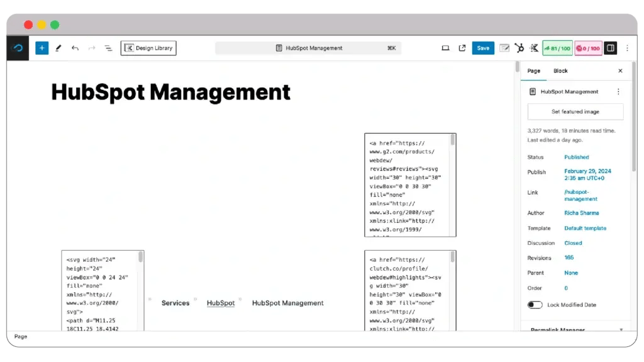Viewport: 644px width, 362px height.
Task: Select the pencil Tools icon
Action: 58,48
